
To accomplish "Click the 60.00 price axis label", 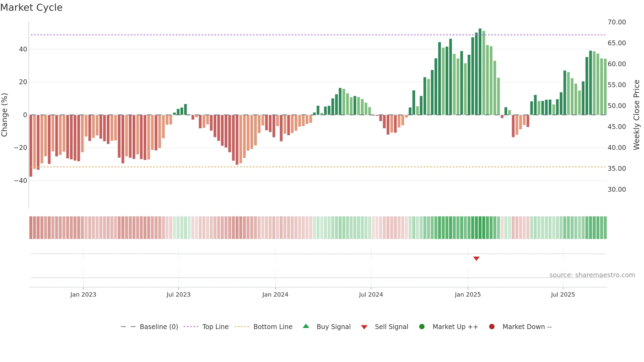I will (x=617, y=64).
